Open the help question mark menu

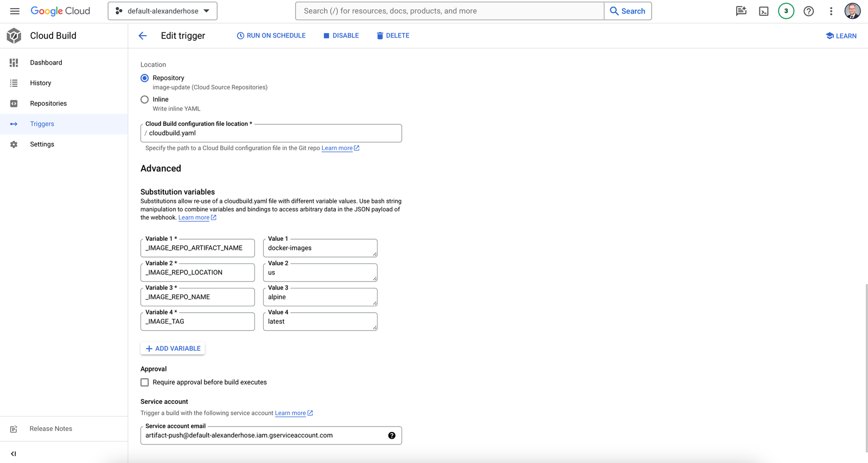[x=809, y=11]
